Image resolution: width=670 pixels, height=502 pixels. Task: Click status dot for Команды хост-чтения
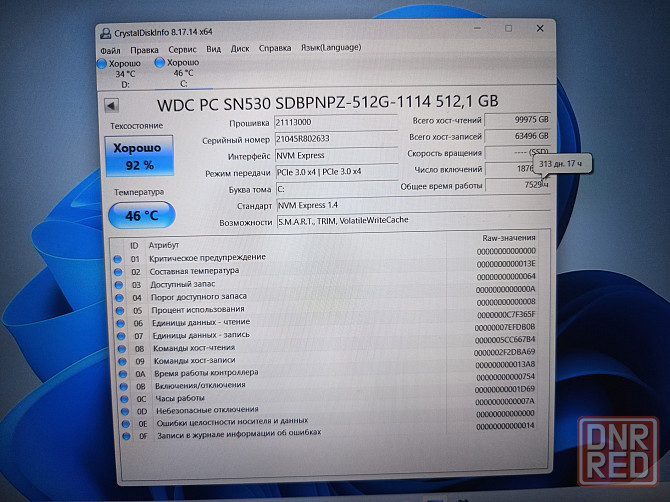[x=122, y=349]
